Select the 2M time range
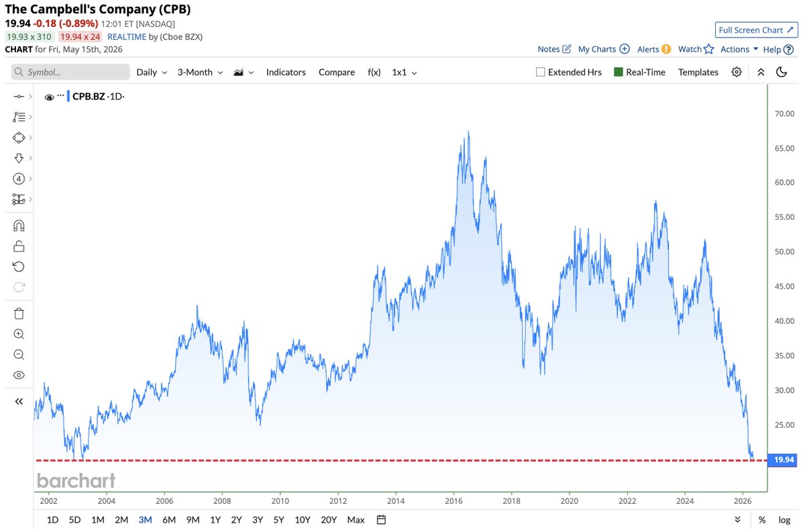Viewport: 805px width, 532px height. coord(121,519)
